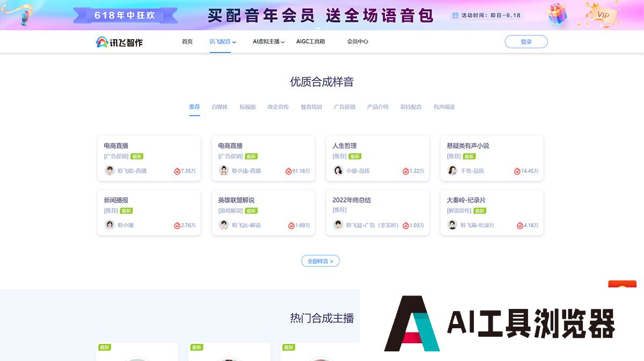Click the voice name 聆飞皓-直播
Viewport: 644px width, 361px height.
132,171
